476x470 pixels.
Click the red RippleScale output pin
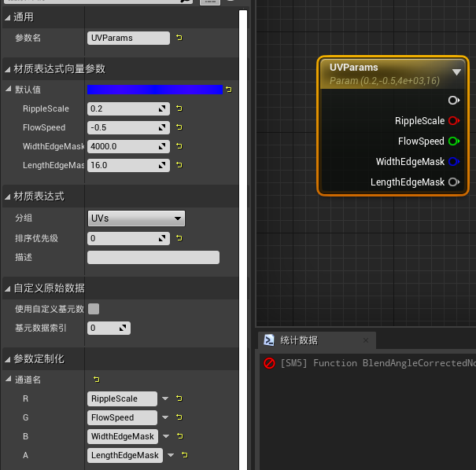(x=453, y=121)
